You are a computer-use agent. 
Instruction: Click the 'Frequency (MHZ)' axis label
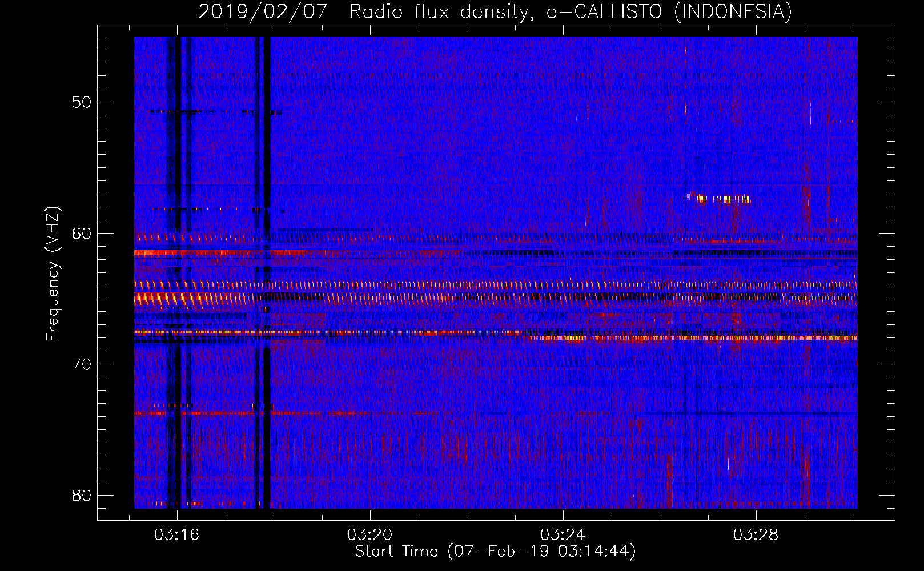[53, 274]
